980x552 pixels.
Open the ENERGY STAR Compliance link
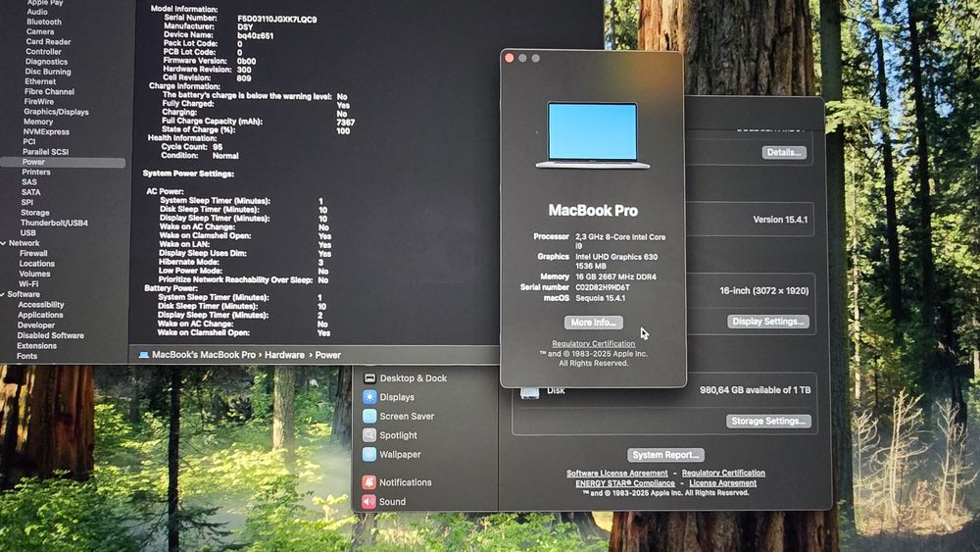625,483
